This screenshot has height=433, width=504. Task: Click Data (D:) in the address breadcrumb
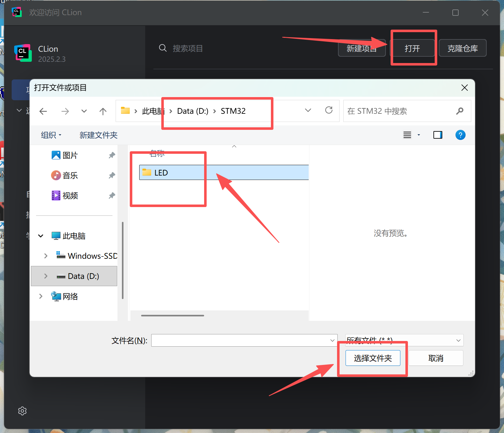tap(193, 111)
